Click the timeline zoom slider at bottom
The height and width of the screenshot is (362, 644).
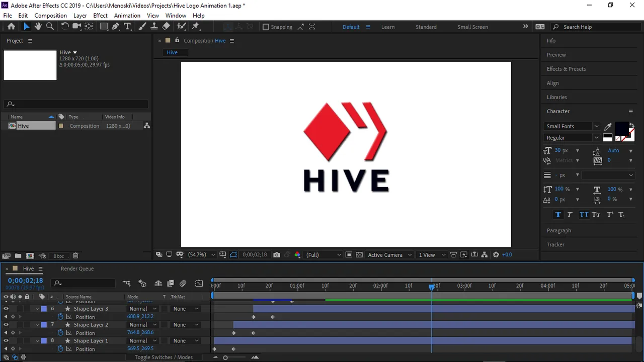225,357
